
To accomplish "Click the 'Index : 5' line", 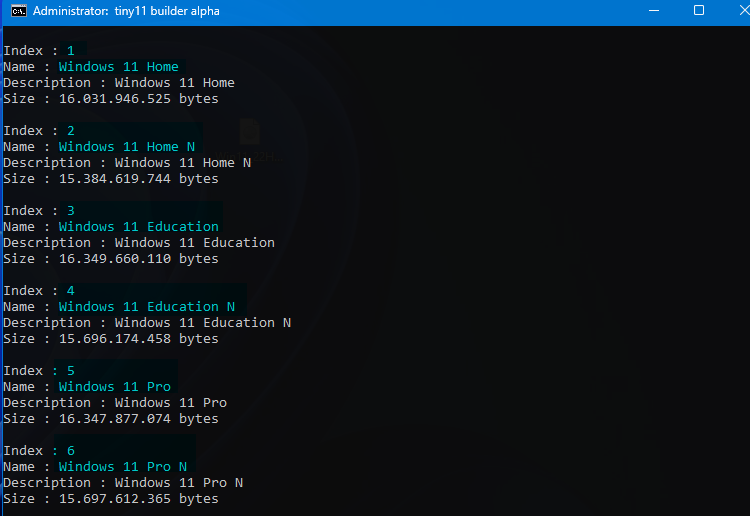I will click(x=39, y=371).
